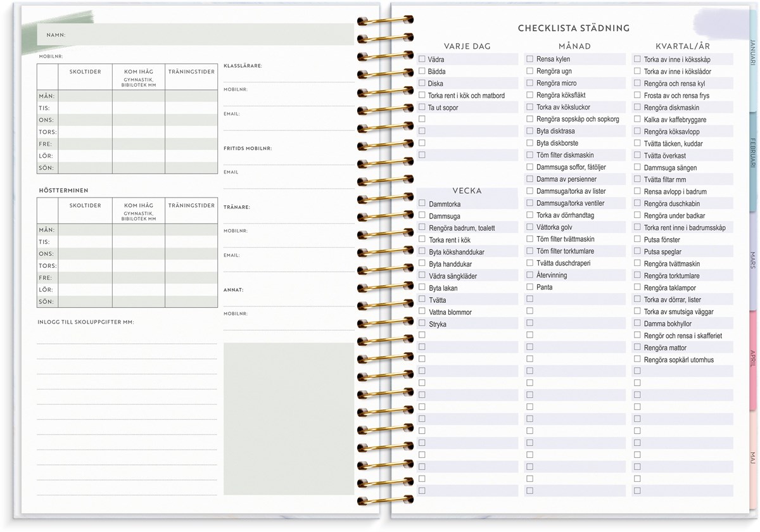This screenshot has width=760, height=532.
Task: Tick the Rengöra sopkärl utomhus checkbox
Action: [x=637, y=359]
